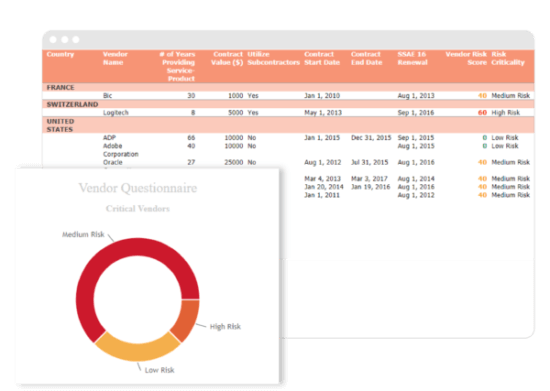Select the ADP vendor name cell
The width and height of the screenshot is (550, 391).
coord(109,137)
